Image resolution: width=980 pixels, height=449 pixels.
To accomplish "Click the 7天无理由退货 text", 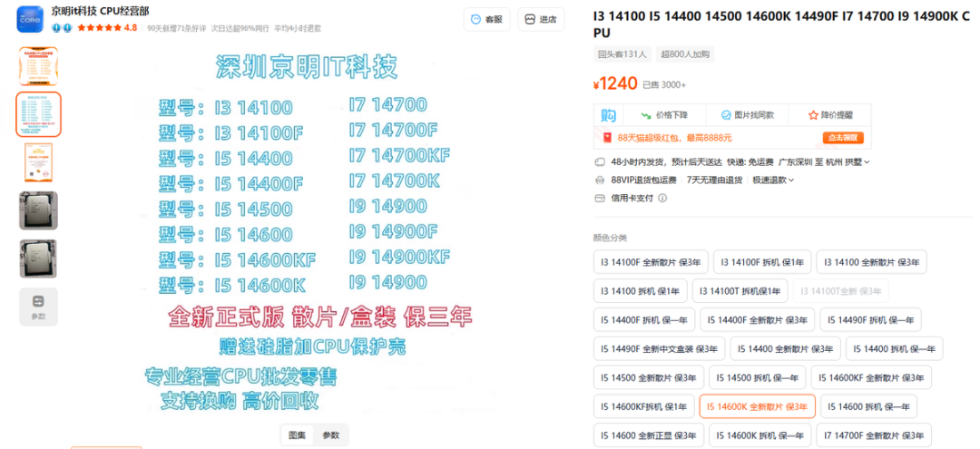I will point(714,180).
